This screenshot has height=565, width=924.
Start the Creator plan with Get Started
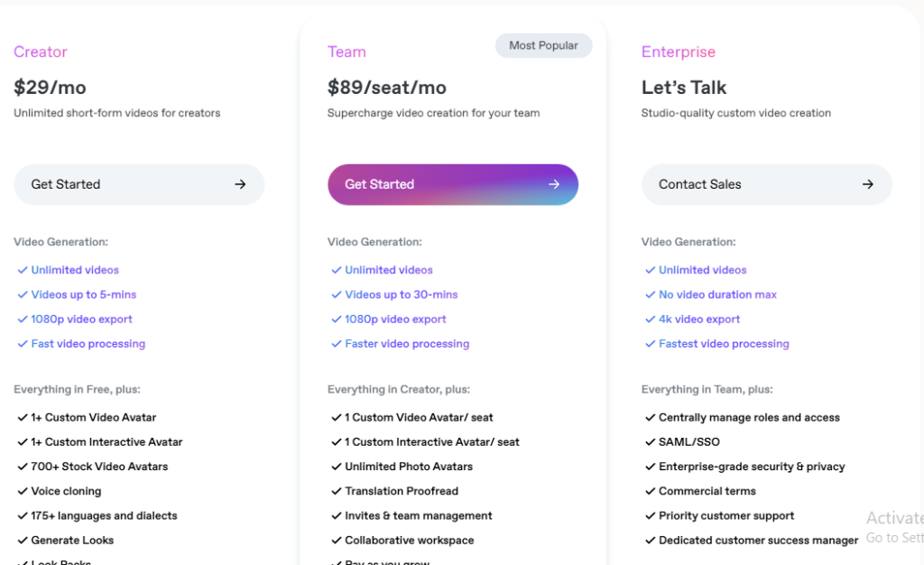point(139,184)
